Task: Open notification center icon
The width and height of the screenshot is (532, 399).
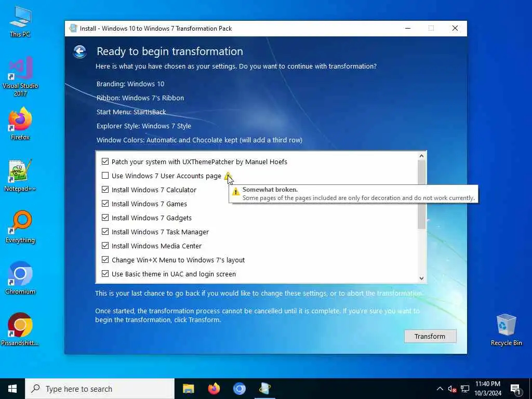Action: [x=515, y=389]
